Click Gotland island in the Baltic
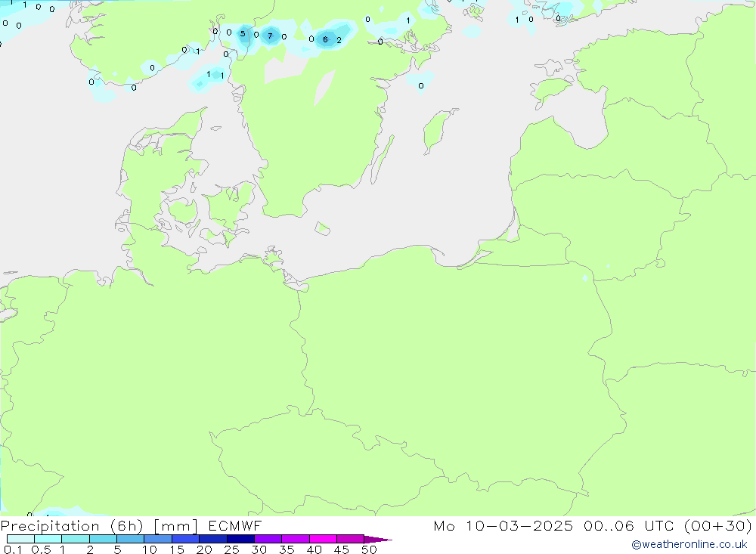Image resolution: width=756 pixels, height=554 pixels. coord(438,131)
